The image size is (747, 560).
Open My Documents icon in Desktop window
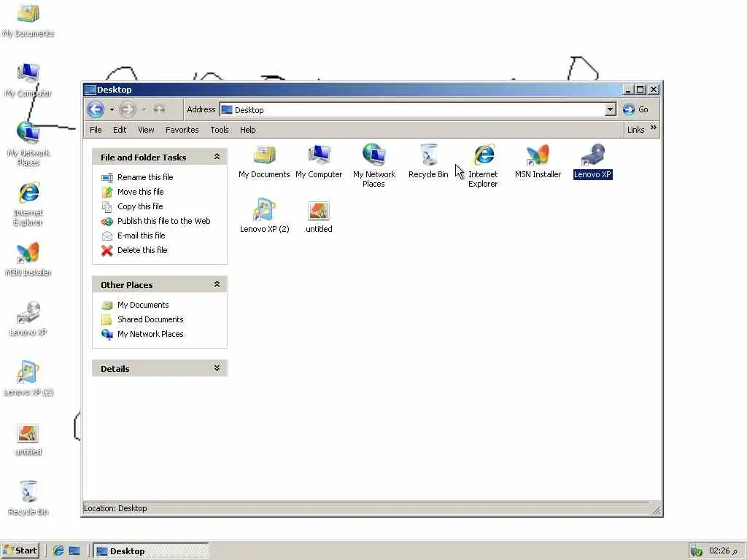[264, 161]
